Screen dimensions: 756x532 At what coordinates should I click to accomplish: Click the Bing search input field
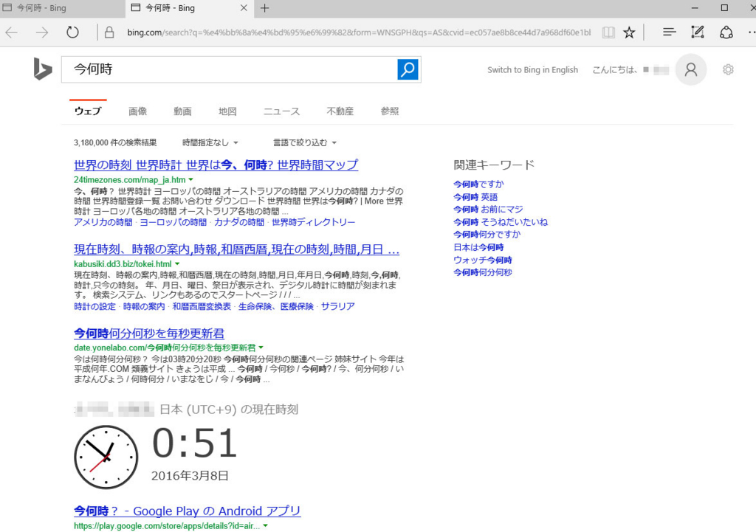pyautogui.click(x=229, y=69)
